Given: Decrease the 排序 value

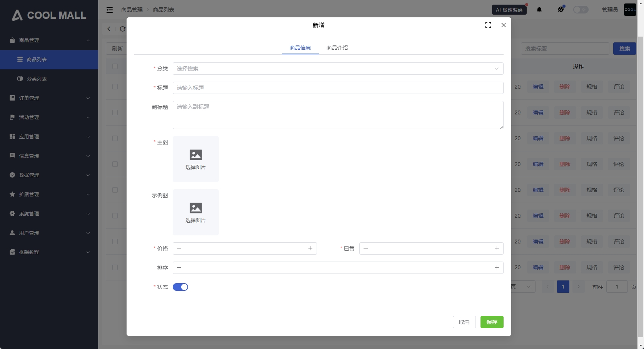Looking at the screenshot, I should pyautogui.click(x=179, y=268).
